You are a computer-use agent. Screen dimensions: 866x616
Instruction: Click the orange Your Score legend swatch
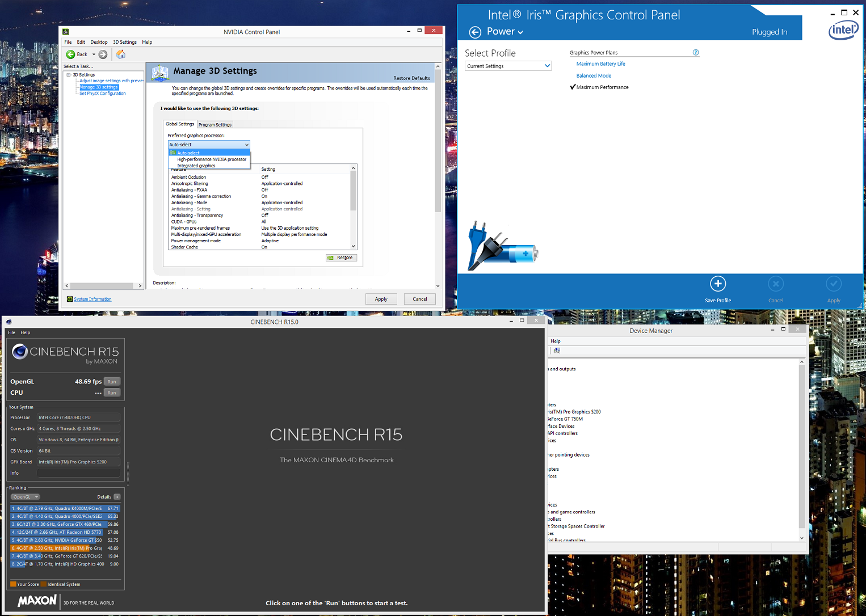coord(13,584)
